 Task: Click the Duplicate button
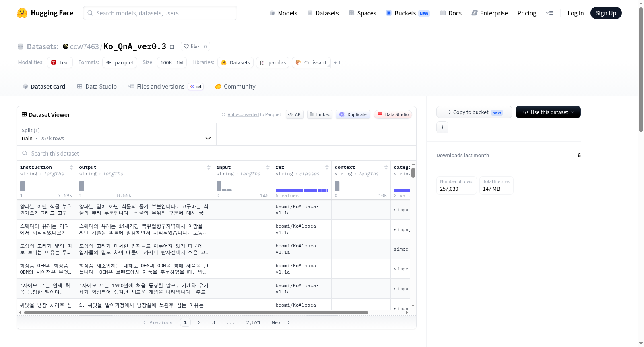353,114
